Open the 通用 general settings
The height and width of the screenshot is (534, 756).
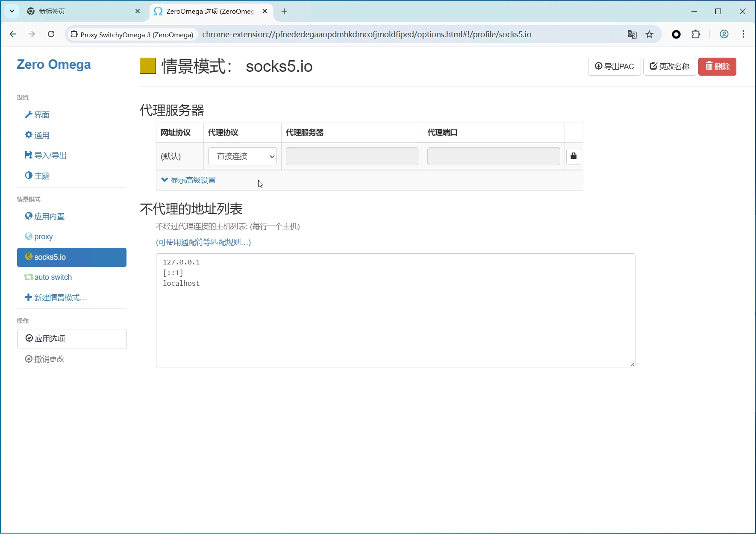coord(37,135)
